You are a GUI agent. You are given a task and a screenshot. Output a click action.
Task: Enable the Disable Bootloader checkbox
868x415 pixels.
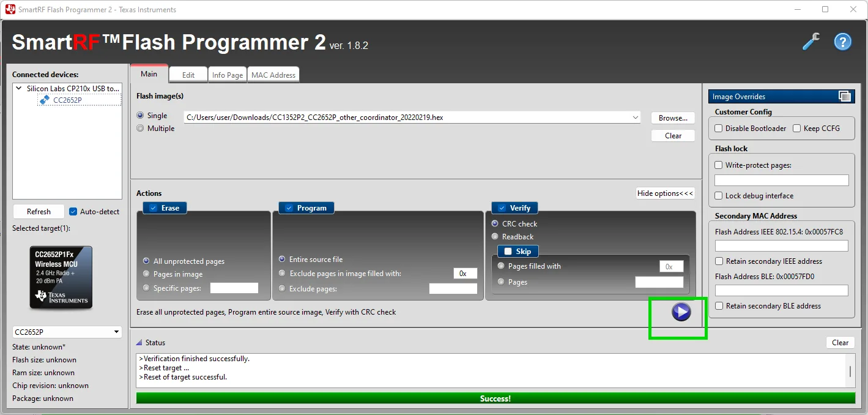coord(719,129)
